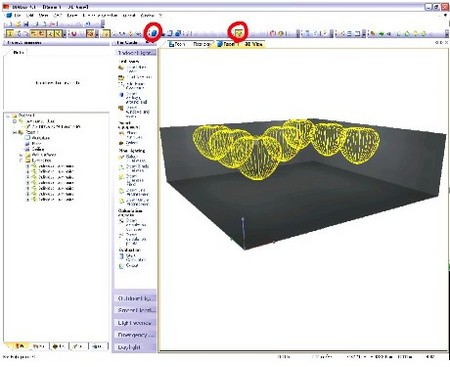Expand the Emergency lighting guide section
450x367 pixels.
pyautogui.click(x=135, y=335)
